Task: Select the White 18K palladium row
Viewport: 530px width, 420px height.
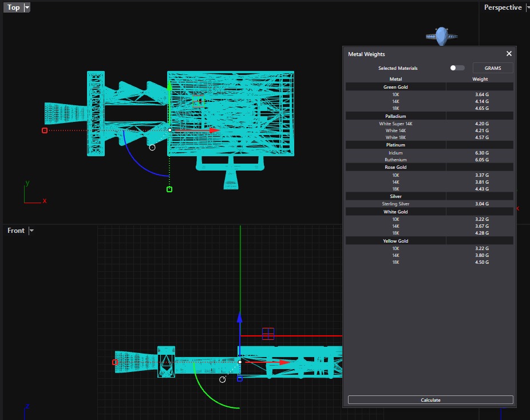Action: point(429,137)
